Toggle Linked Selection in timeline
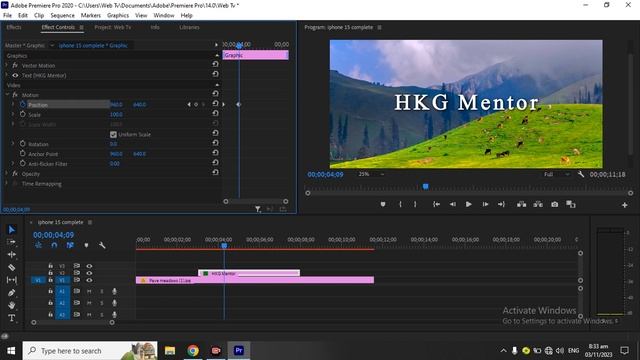The width and height of the screenshot is (640, 360). point(70,245)
